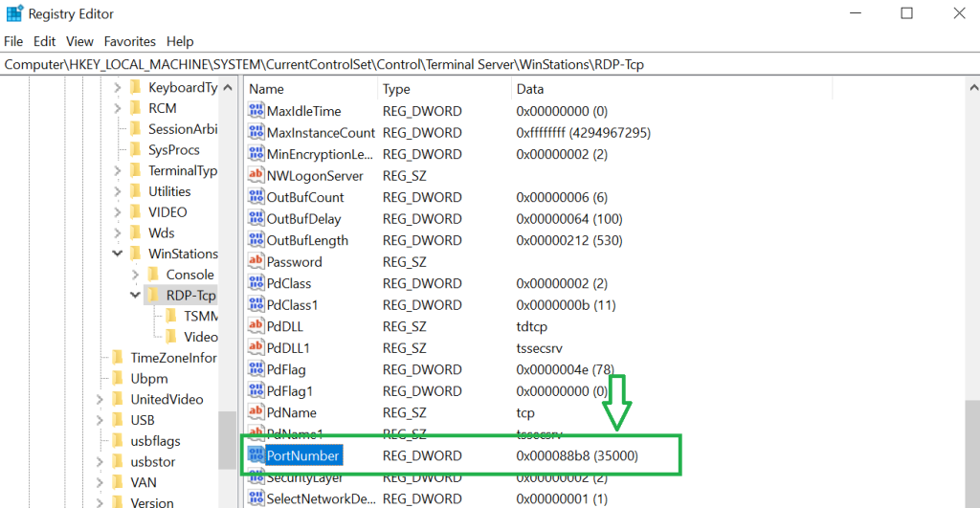
Task: Select the PortNumber value name
Action: pos(303,455)
